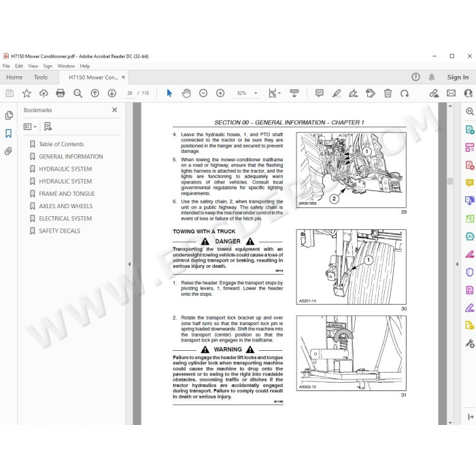Open the File menu

[x=6, y=66]
